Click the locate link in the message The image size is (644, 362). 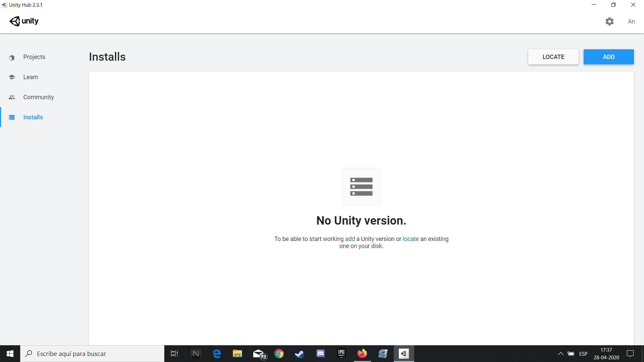coord(411,239)
